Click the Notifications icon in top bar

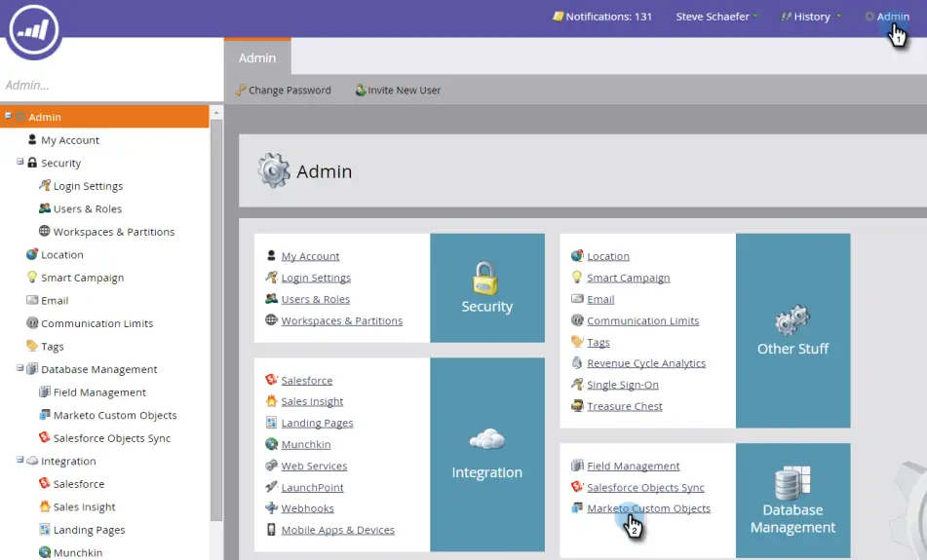[x=558, y=17]
